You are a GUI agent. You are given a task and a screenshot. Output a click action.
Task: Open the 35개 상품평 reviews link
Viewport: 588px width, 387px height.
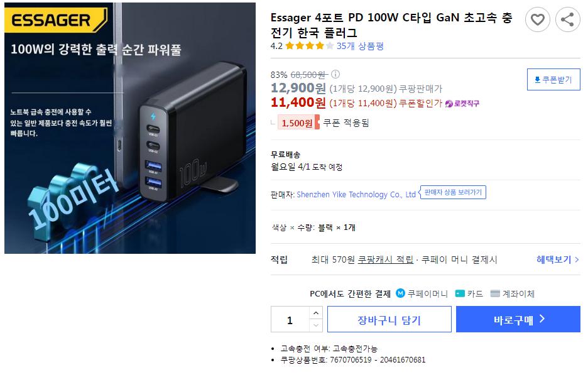(x=360, y=46)
